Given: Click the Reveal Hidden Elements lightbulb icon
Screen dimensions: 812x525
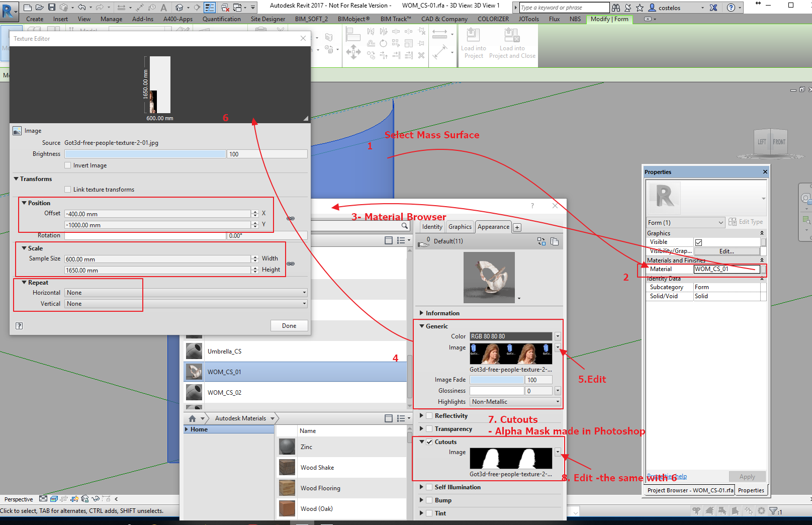Looking at the screenshot, I should 74,499.
